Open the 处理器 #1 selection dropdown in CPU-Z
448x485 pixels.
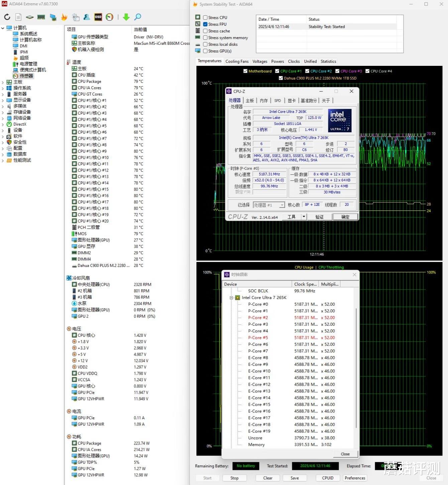(x=282, y=205)
